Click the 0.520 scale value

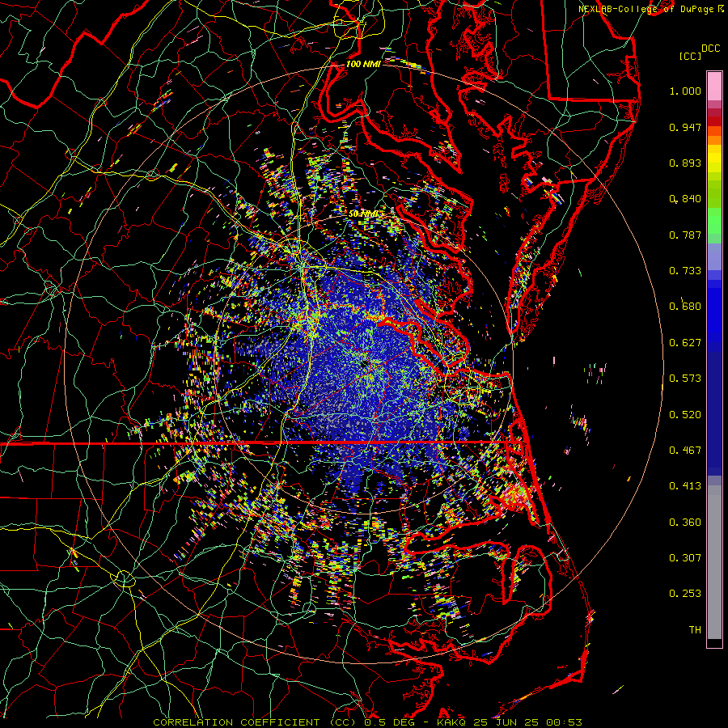click(685, 415)
